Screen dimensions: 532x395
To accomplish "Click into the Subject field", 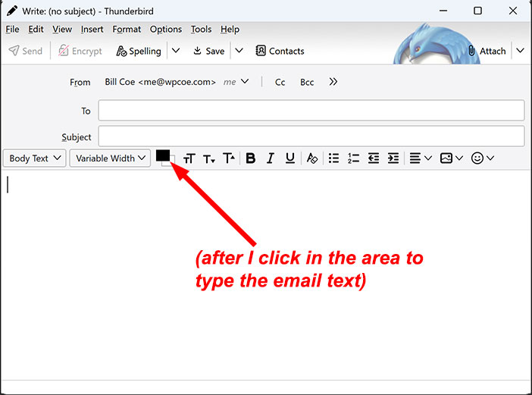I will [x=311, y=136].
